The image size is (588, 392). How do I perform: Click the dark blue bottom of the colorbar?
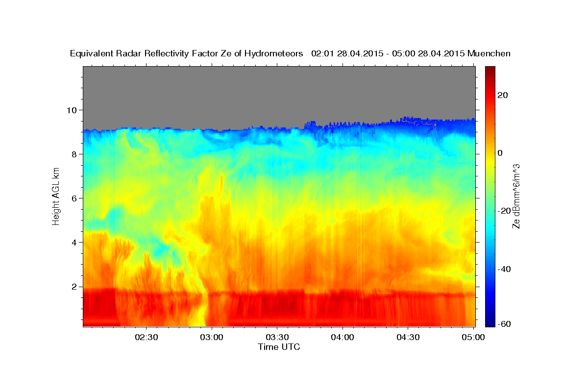click(x=490, y=322)
